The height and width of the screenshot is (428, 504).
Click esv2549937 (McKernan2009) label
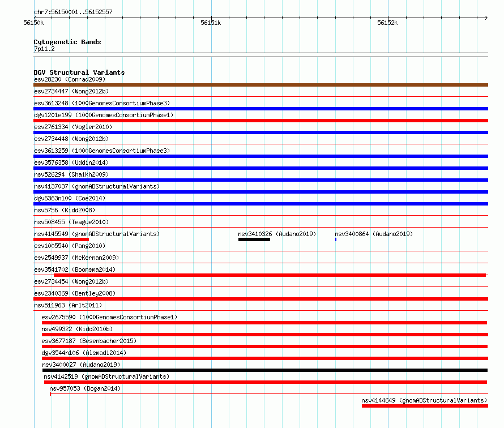pyautogui.click(x=76, y=258)
